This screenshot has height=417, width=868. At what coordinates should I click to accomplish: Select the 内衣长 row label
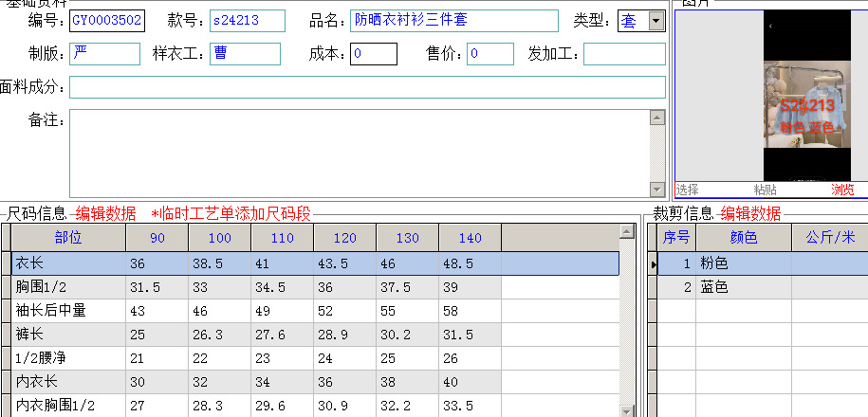pos(68,382)
